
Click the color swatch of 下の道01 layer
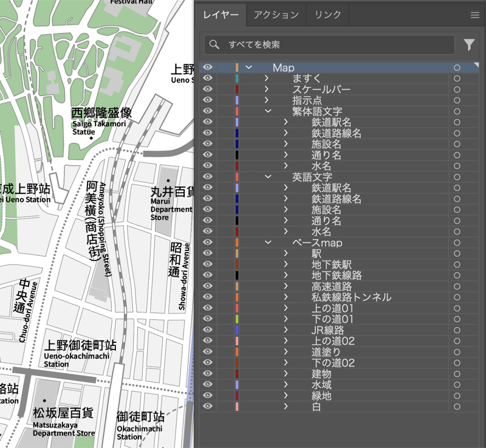pos(237,319)
